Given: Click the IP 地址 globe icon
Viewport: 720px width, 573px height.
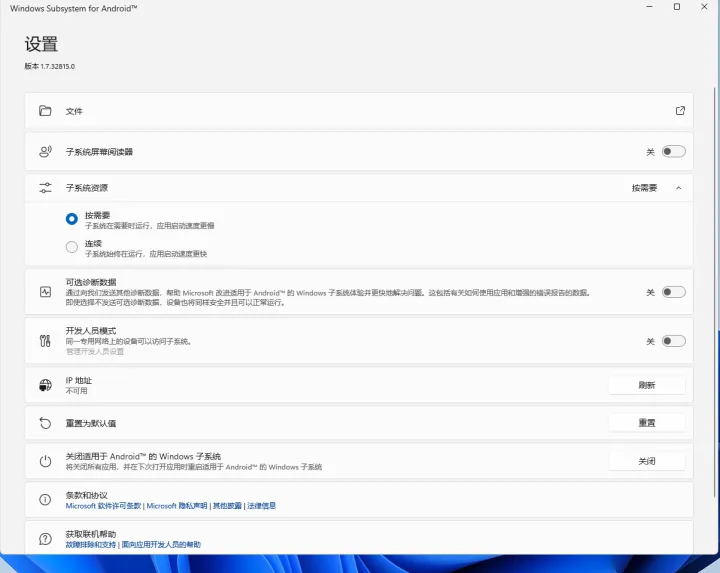Looking at the screenshot, I should coord(45,385).
